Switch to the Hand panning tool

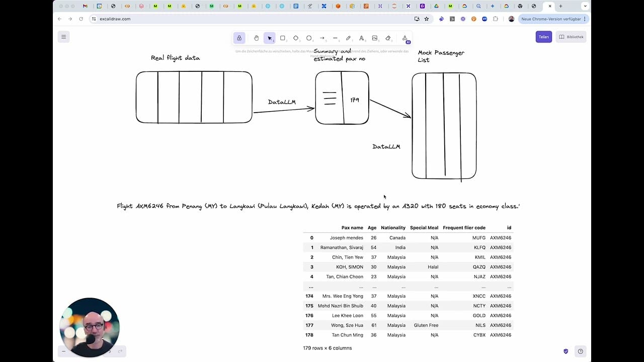pos(256,38)
